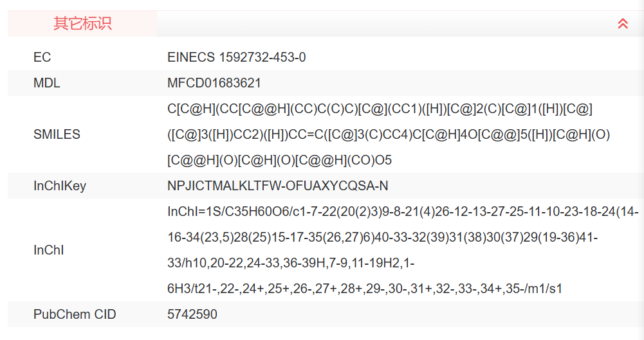
Task: Click the PubChem CID number 5742590
Action: tap(192, 314)
